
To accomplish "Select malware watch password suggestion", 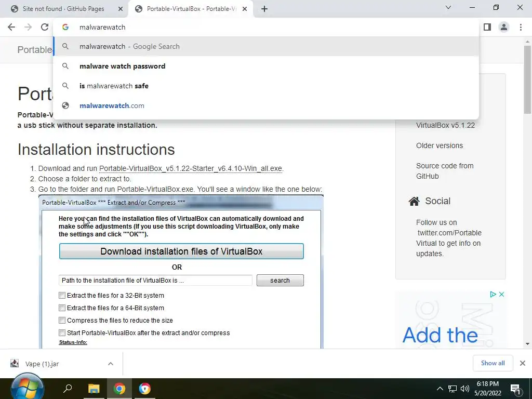I will point(266,66).
